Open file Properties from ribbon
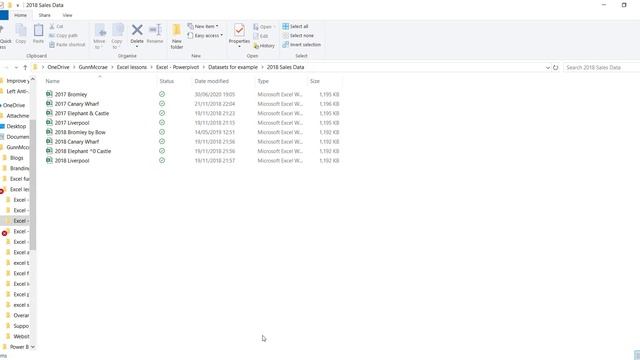 (x=239, y=35)
